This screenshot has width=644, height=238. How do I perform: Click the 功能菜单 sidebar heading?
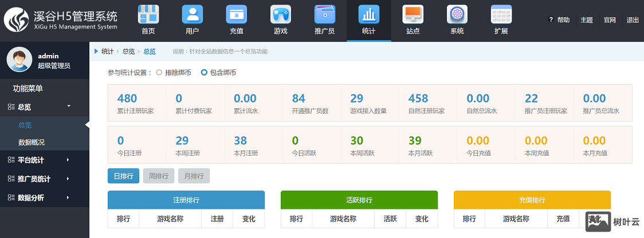click(x=28, y=88)
